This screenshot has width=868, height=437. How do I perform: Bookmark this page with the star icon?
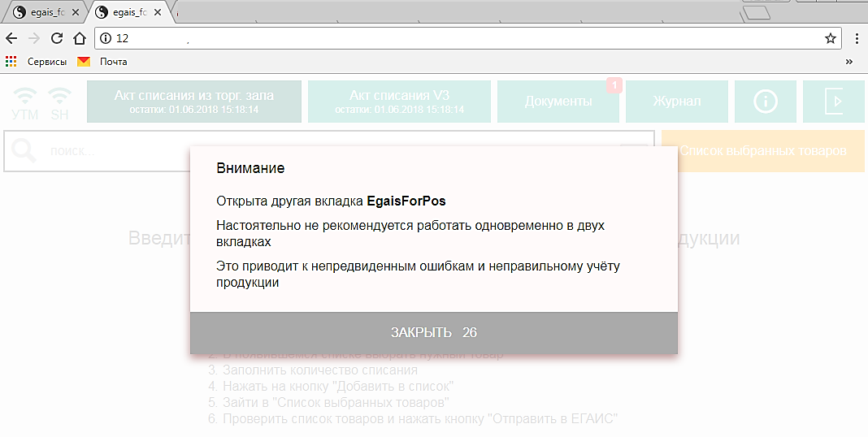[830, 38]
